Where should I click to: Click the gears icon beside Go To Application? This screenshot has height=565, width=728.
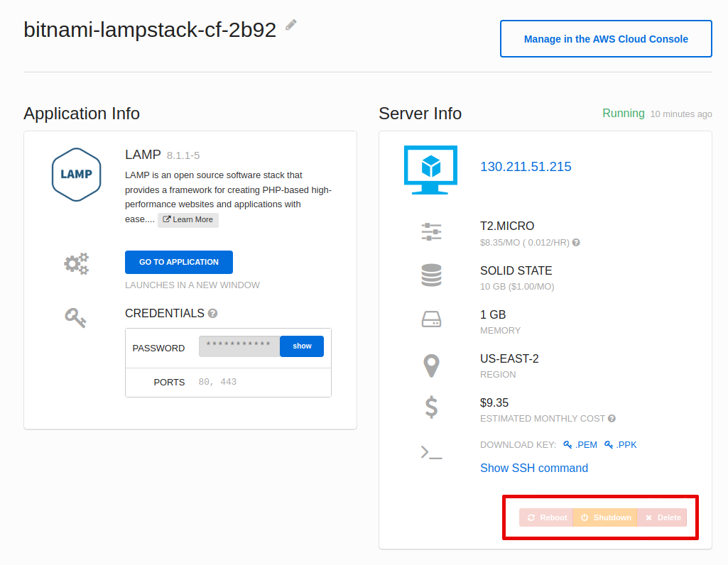click(x=77, y=263)
